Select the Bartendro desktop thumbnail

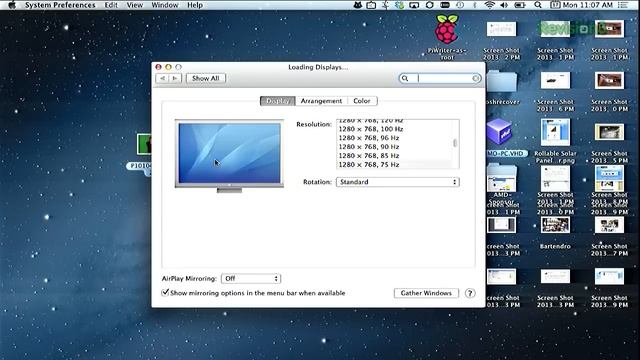tap(555, 225)
